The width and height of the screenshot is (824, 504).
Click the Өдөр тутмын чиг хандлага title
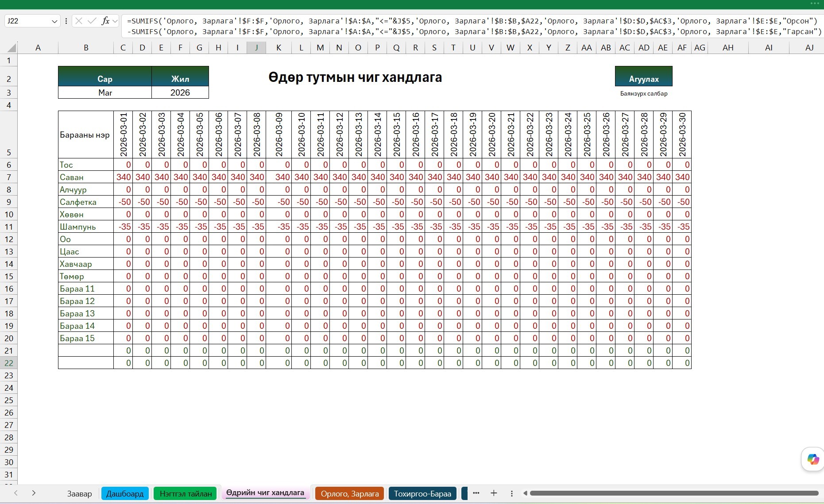pyautogui.click(x=355, y=77)
